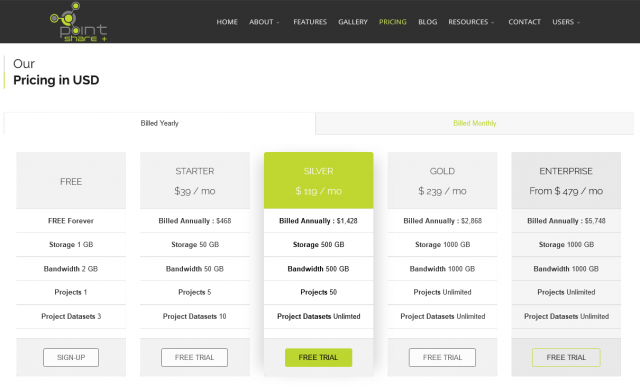Click Enterprise 'Storage 1000 GB' row
Screen dimensions: 640x388
pyautogui.click(x=566, y=244)
